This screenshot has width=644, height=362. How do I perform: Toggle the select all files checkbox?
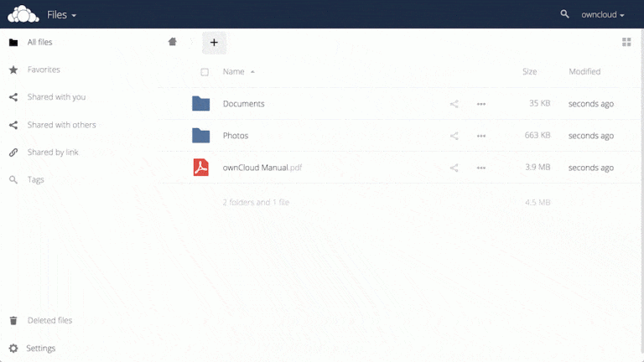[205, 72]
